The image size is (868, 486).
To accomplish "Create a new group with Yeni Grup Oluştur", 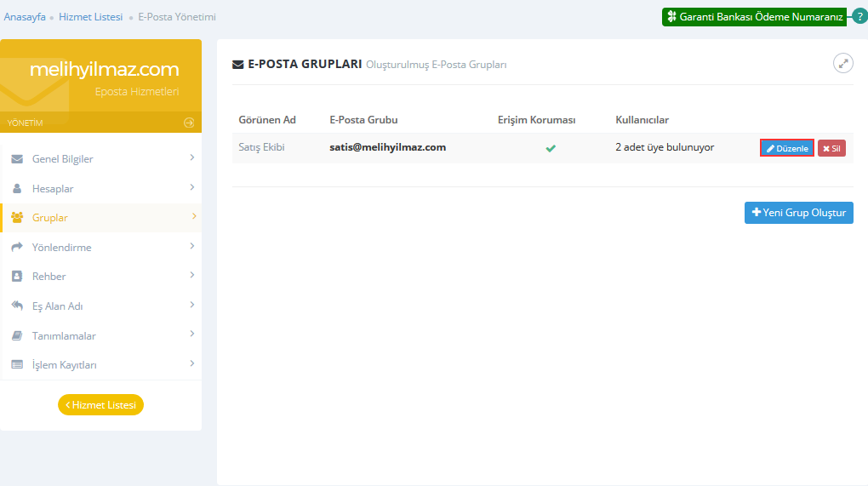I will [798, 213].
